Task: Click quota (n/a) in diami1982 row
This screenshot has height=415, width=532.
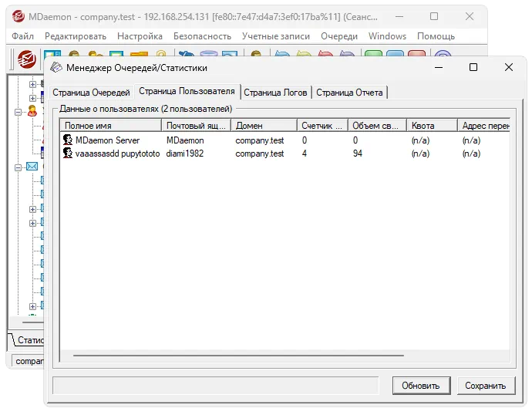Action: pos(420,154)
